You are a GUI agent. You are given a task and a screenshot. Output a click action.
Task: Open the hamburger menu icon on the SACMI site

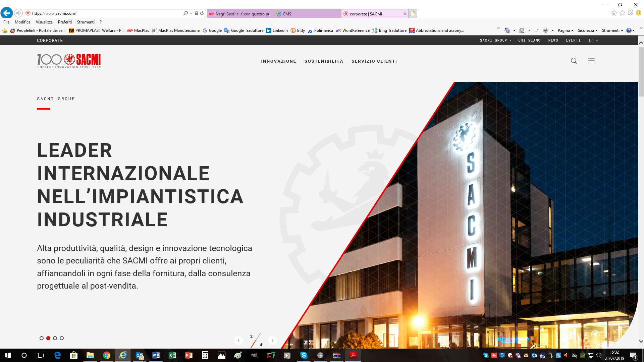pyautogui.click(x=591, y=61)
